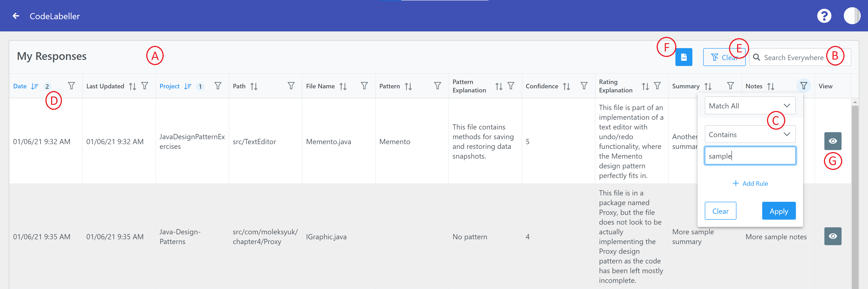Click the back arrow beside CodeLabeller
The image size is (868, 289).
pos(16,16)
